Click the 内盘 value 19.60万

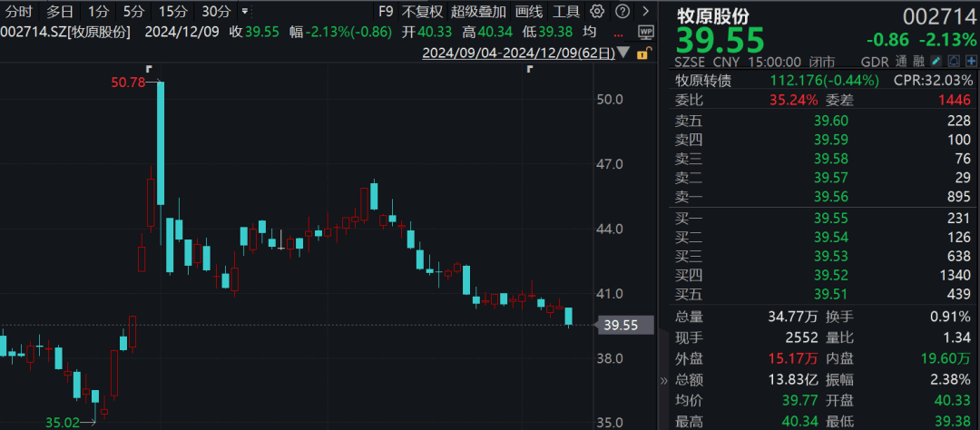click(x=946, y=358)
